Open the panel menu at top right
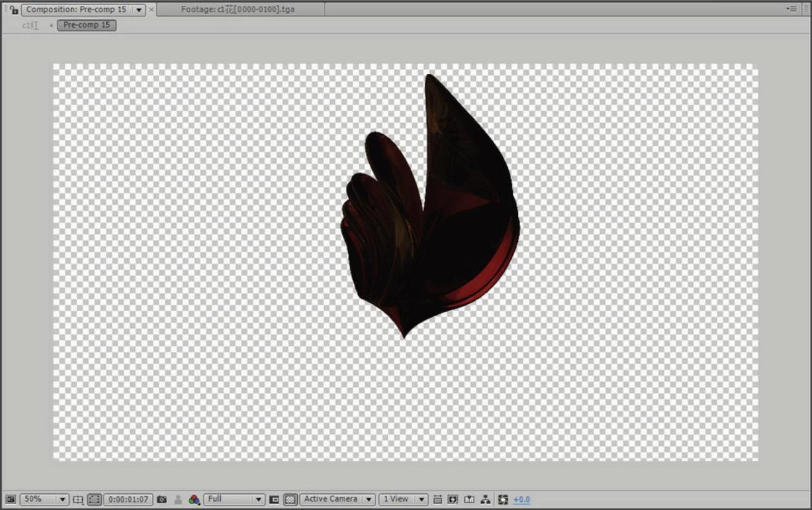 pos(791,9)
